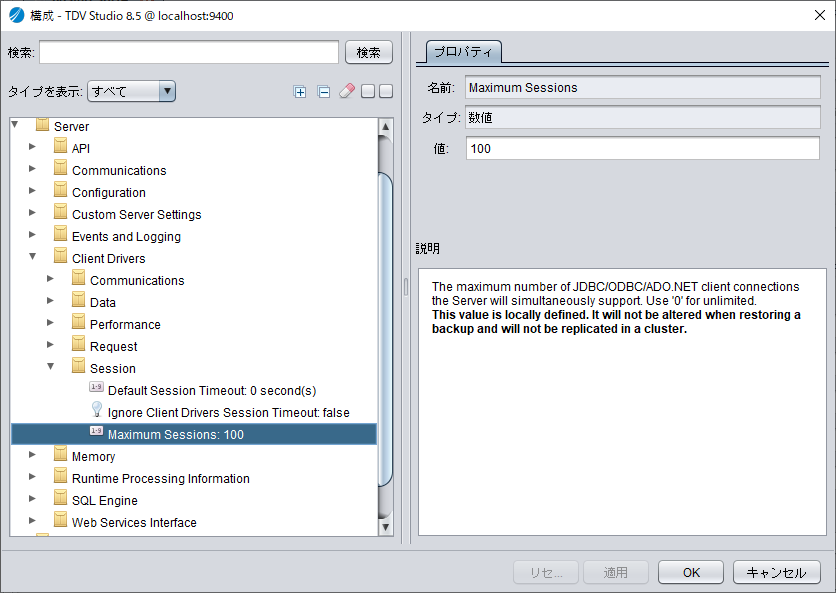The width and height of the screenshot is (836, 593).
Task: Collapse the Session node
Action: tap(51, 366)
